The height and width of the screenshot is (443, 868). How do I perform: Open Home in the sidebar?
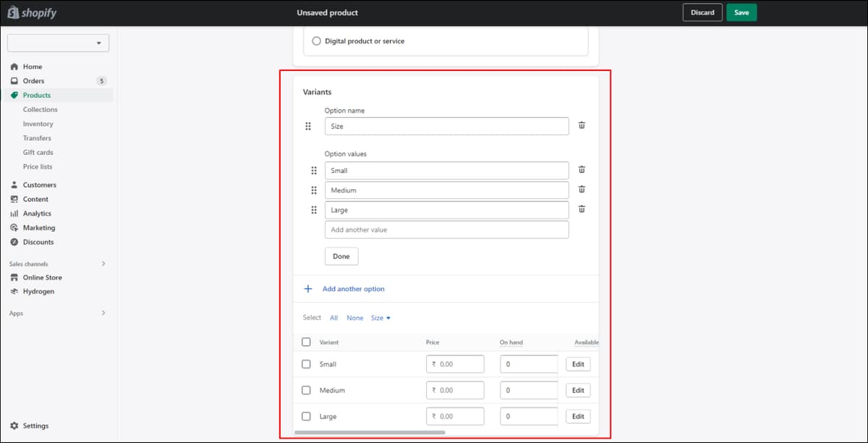pos(33,67)
